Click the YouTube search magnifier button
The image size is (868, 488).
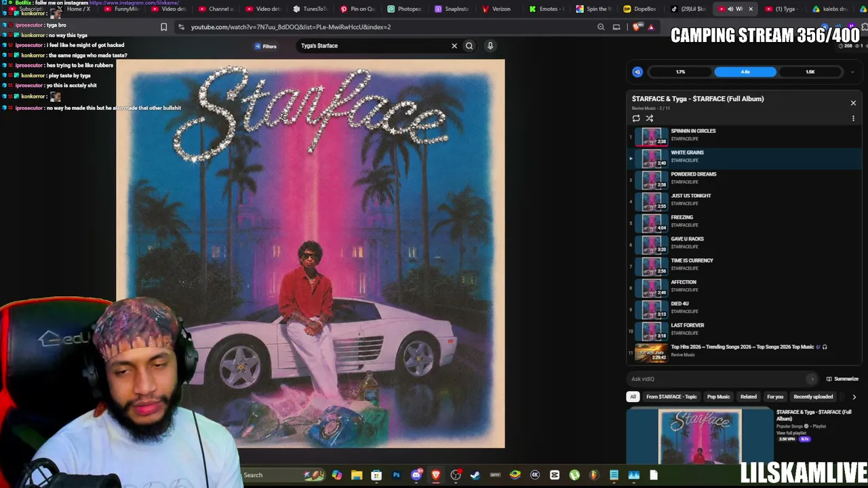(469, 46)
